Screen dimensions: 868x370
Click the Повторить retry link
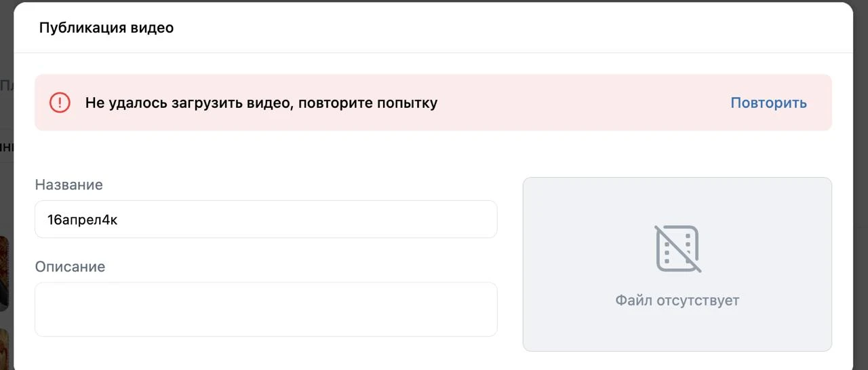point(768,103)
